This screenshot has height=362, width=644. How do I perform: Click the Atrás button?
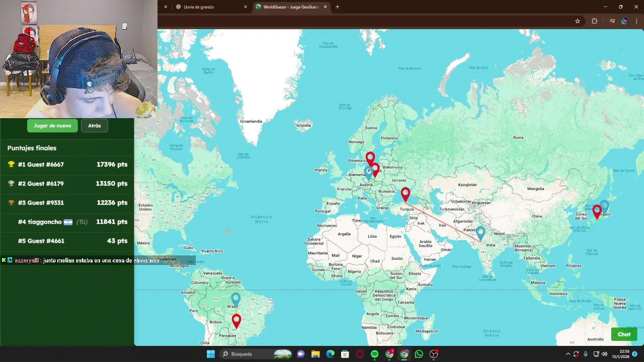tap(94, 126)
